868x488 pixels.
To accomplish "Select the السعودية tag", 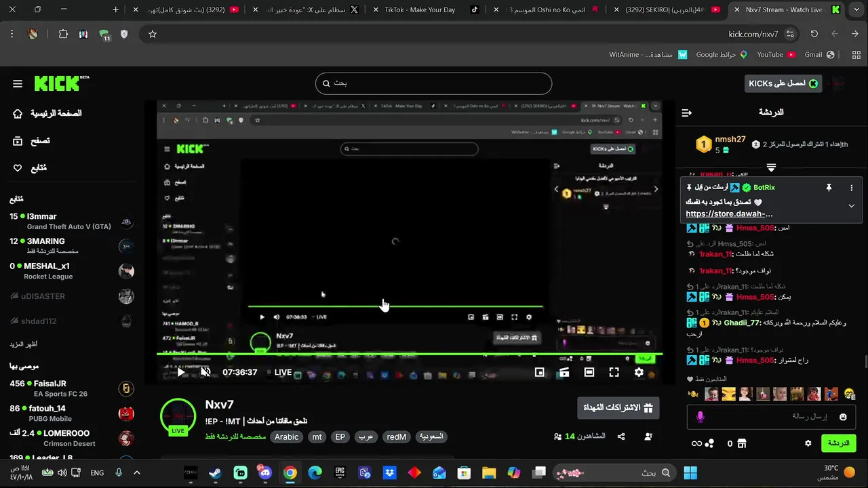I will [431, 437].
